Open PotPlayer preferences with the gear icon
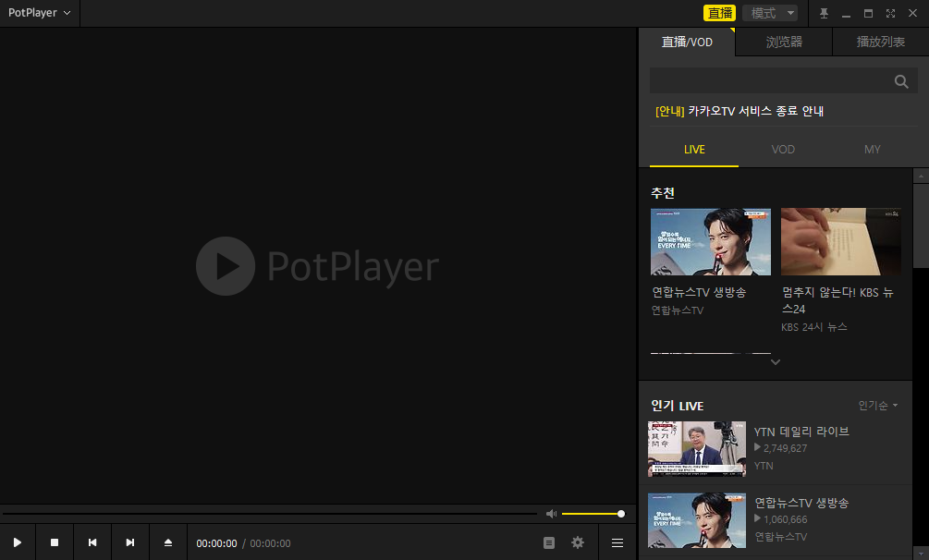 point(577,542)
